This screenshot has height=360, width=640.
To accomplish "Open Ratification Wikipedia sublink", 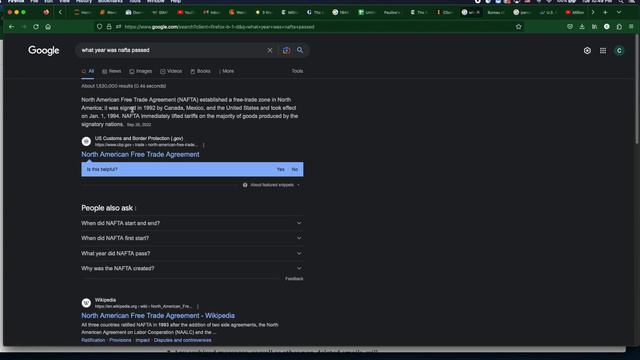I will click(x=93, y=340).
